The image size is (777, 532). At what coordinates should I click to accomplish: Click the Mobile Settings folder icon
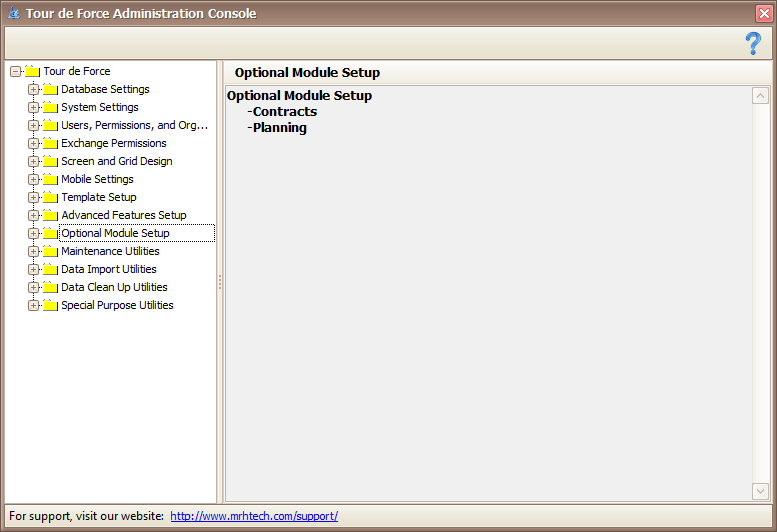click(x=51, y=179)
